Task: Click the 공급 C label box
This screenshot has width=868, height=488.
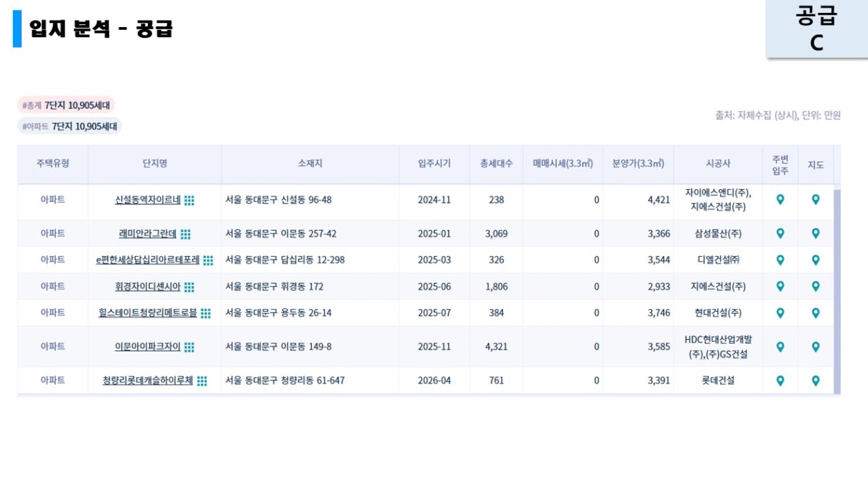Action: point(817,29)
